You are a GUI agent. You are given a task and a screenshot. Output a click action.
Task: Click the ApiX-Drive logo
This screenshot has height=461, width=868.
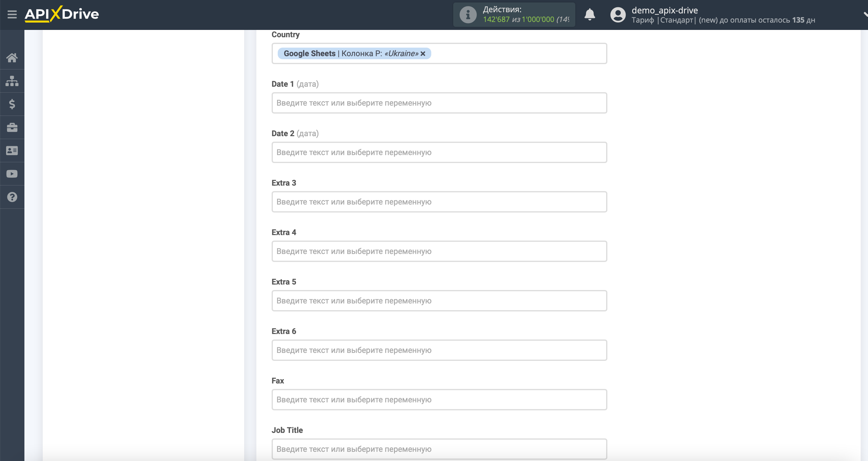tap(62, 14)
